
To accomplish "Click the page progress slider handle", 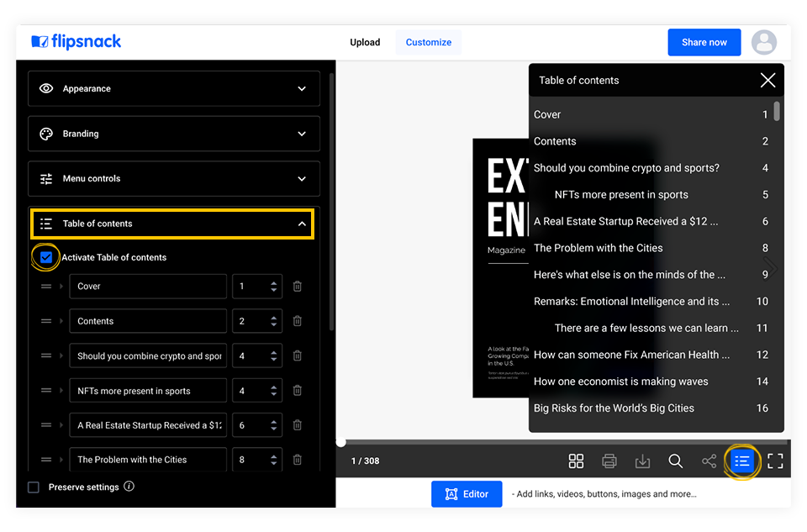I will coord(340,442).
